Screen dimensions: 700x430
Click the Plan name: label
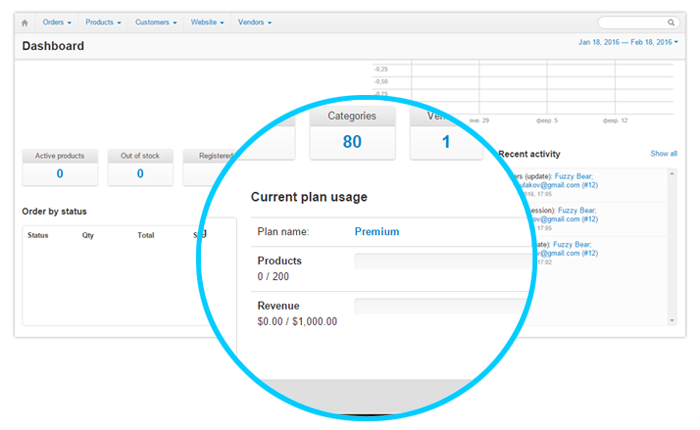click(x=283, y=232)
